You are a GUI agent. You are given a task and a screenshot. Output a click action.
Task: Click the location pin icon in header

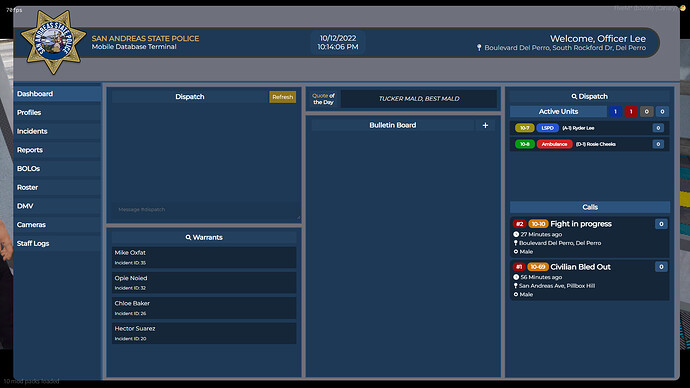(x=479, y=48)
